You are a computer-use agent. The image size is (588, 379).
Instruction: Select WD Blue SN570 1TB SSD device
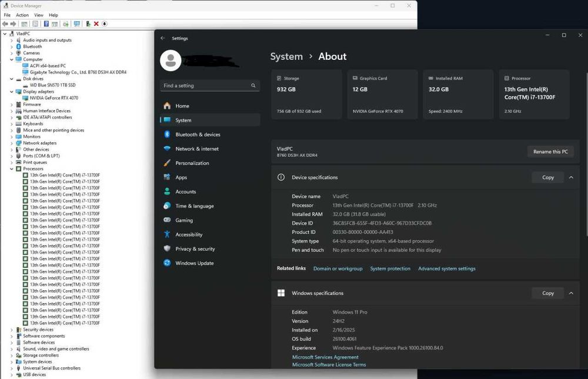click(52, 85)
